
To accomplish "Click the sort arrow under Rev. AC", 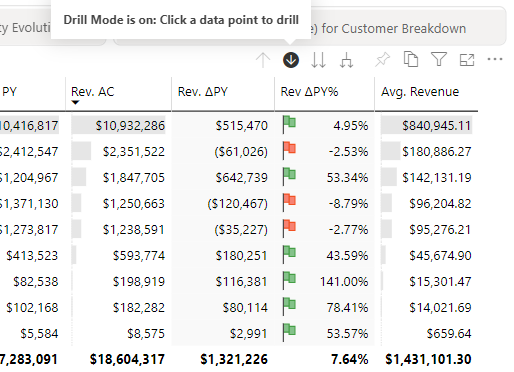I will coord(75,103).
